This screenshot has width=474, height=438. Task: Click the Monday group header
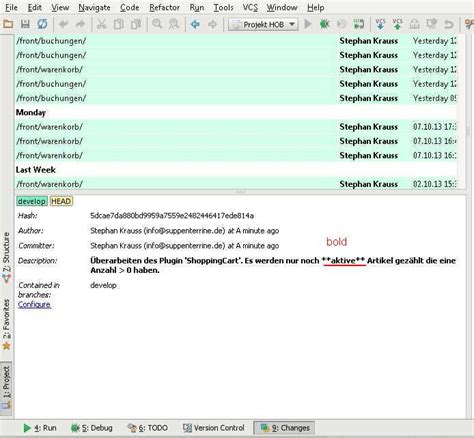tap(31, 112)
